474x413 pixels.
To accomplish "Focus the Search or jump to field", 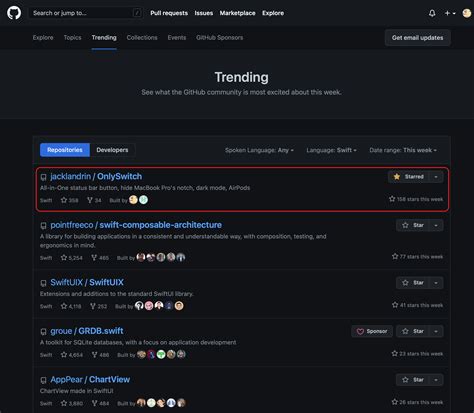I will pyautogui.click(x=86, y=13).
